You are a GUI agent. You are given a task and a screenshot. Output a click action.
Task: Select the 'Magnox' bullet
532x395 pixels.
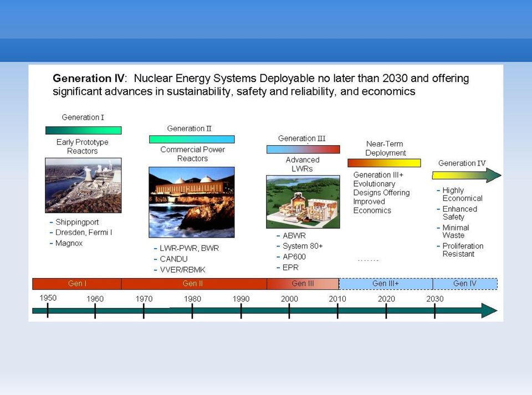pos(66,243)
